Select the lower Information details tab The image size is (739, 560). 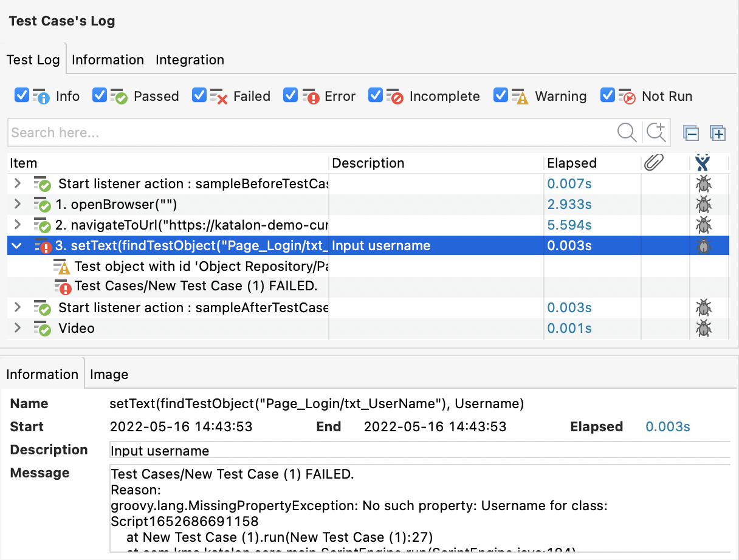[x=42, y=374]
